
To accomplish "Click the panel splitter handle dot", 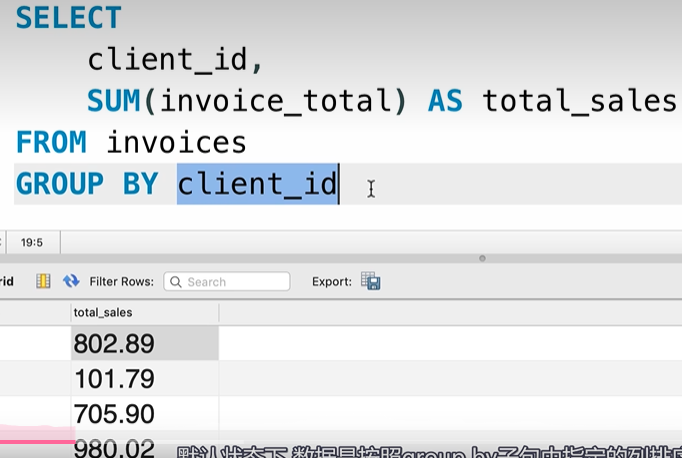I will click(482, 258).
